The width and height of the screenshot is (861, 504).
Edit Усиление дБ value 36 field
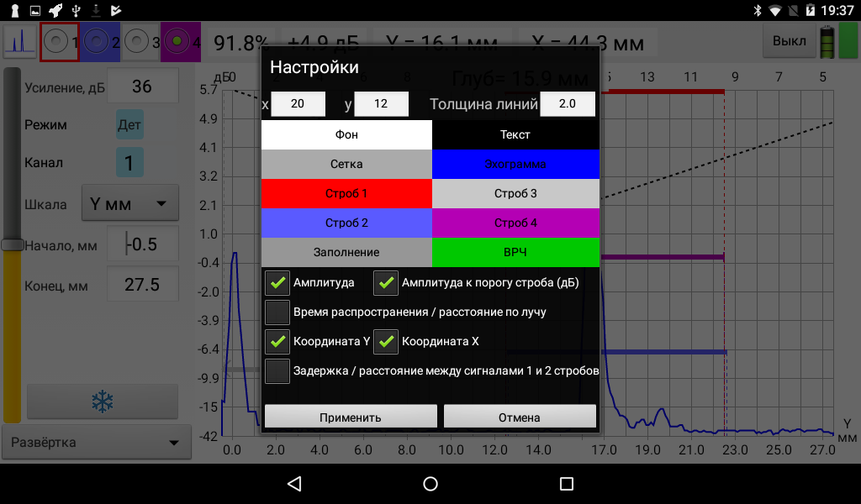click(x=142, y=87)
